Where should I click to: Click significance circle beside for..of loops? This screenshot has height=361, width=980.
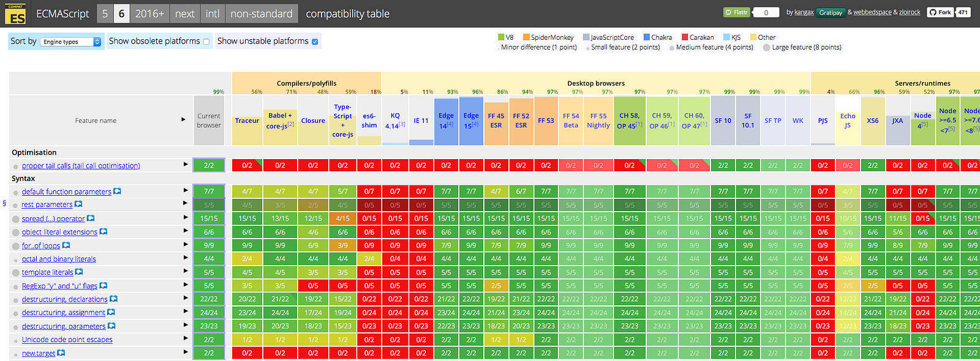tap(16, 246)
